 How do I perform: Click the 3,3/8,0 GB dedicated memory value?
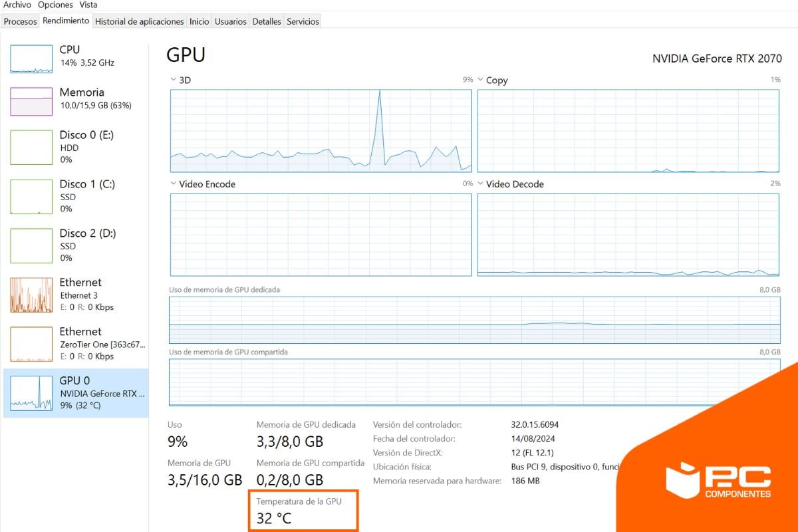[290, 442]
